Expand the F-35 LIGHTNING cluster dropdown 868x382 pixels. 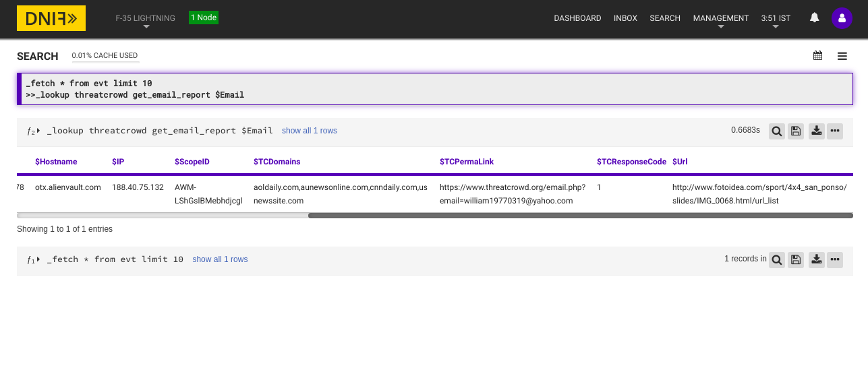(146, 20)
